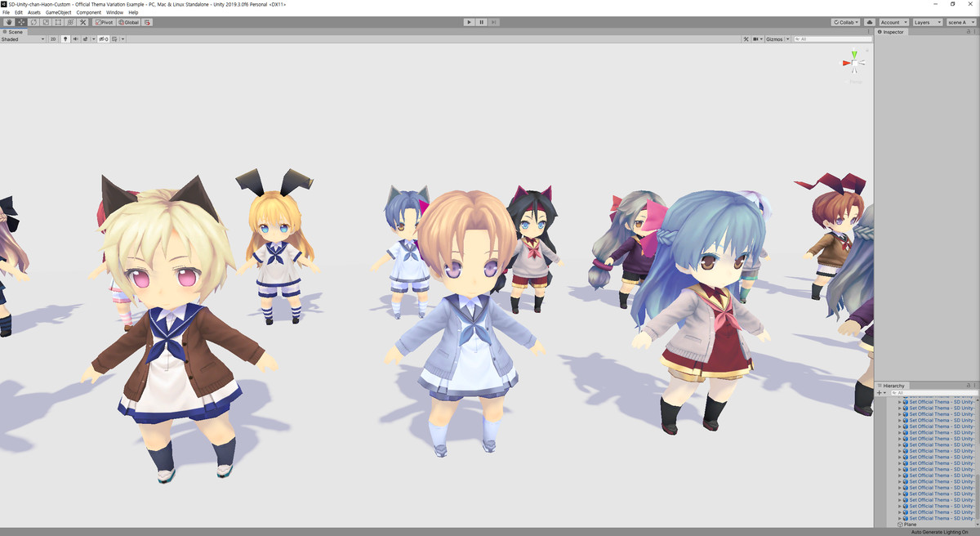The height and width of the screenshot is (536, 980).
Task: Switch to the Scene tab
Action: [x=14, y=32]
